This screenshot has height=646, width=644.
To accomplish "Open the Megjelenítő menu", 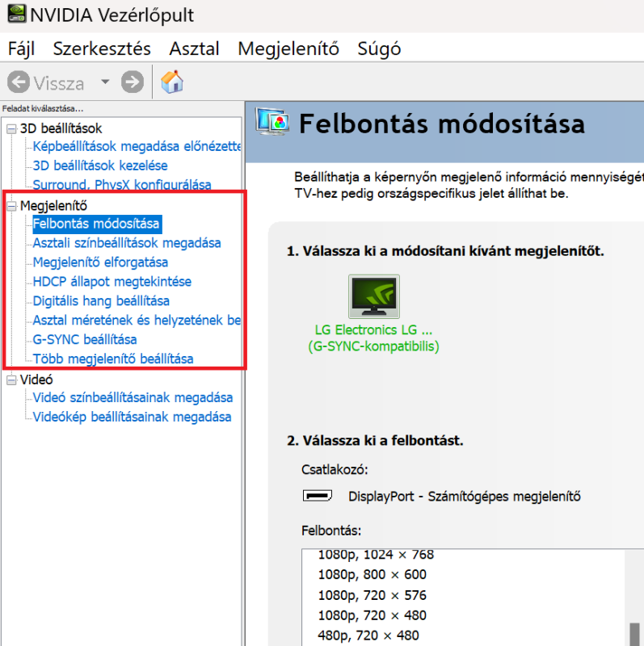I will coord(288,48).
